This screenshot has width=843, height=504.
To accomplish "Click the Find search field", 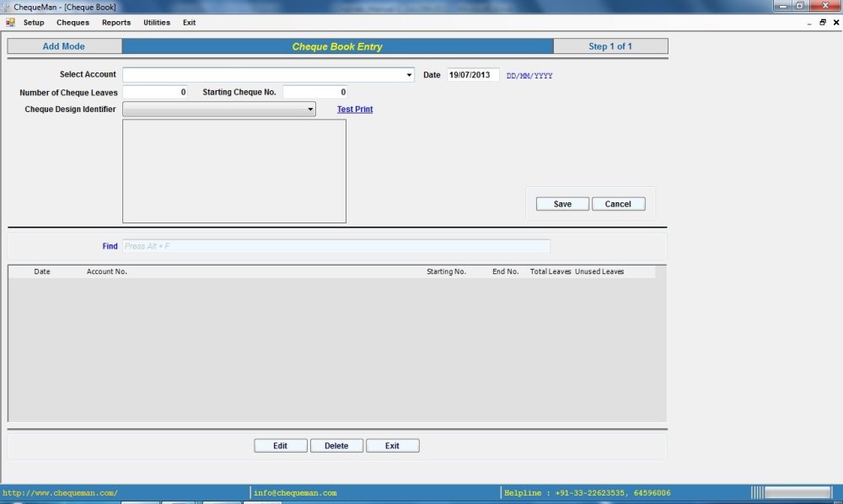I will (336, 246).
